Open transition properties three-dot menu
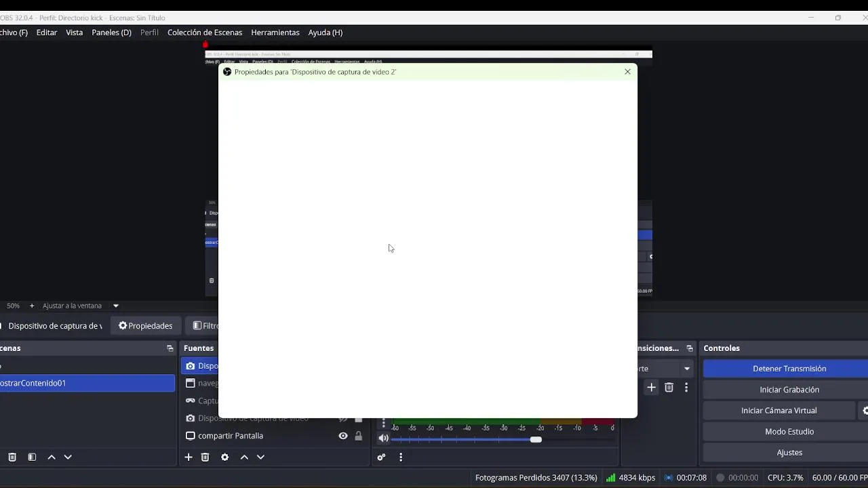The width and height of the screenshot is (868, 488). click(x=686, y=388)
